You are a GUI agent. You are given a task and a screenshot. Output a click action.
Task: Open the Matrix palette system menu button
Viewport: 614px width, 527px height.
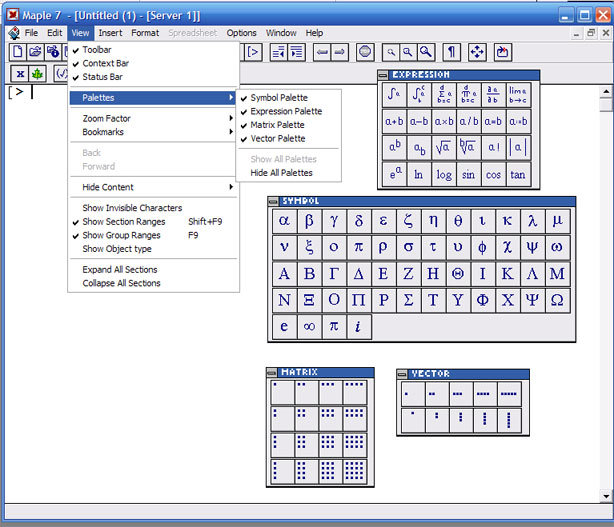point(272,372)
